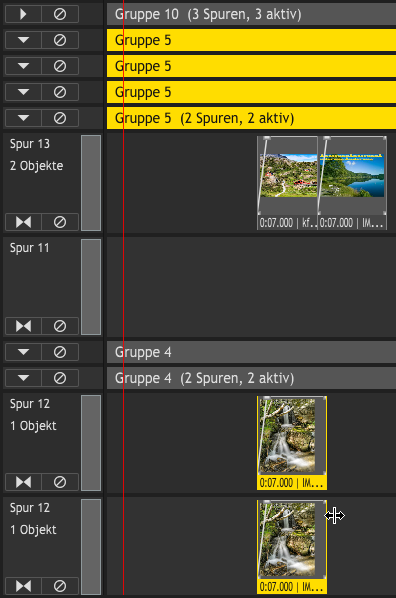Select waterfall clip in the bottom Spur 12 track
The width and height of the screenshot is (396, 598).
[x=292, y=547]
